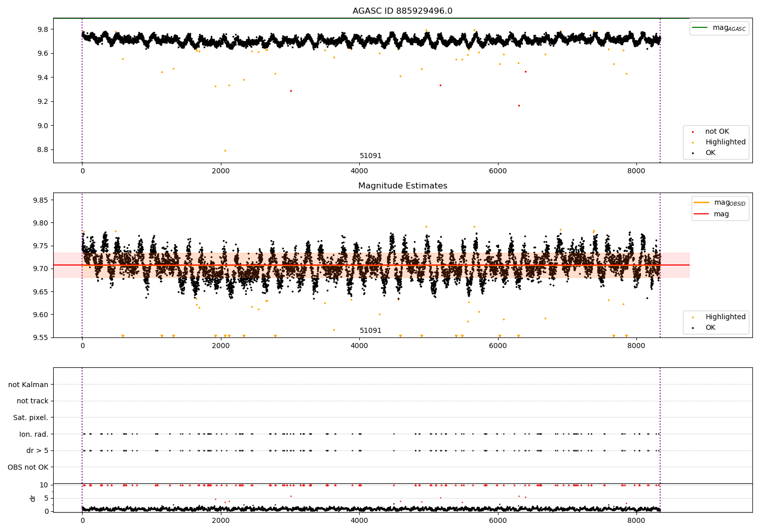Click the title 'AGASC ID 885929496.0'
Screen dimensions: 760x532
point(402,11)
